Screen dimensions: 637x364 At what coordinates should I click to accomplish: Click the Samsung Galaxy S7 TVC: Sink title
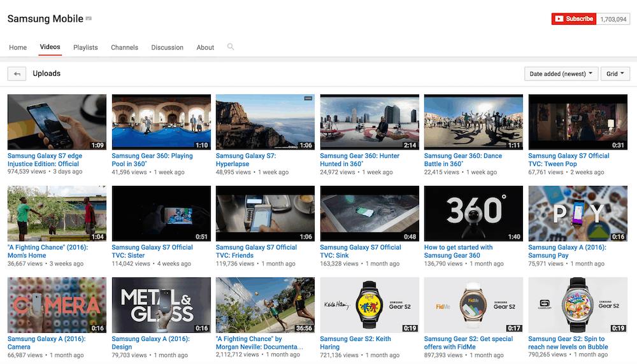click(x=360, y=251)
